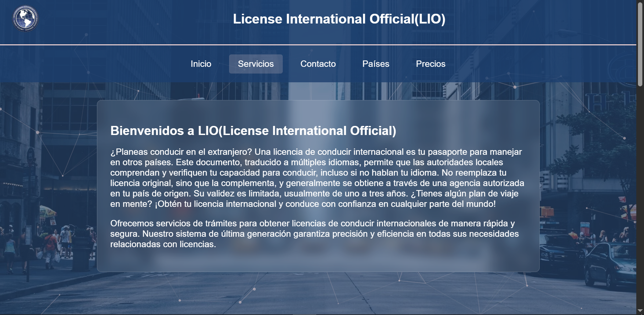Select the Inicio link on the left
644x315 pixels.
point(201,64)
